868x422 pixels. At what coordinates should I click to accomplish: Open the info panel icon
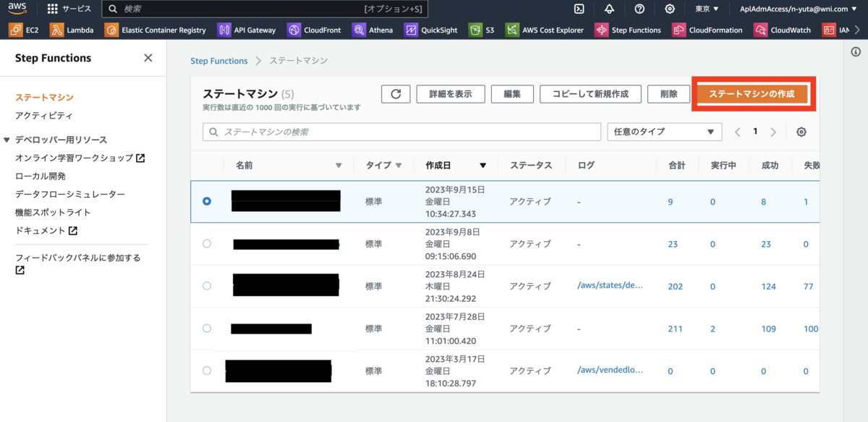[x=856, y=51]
